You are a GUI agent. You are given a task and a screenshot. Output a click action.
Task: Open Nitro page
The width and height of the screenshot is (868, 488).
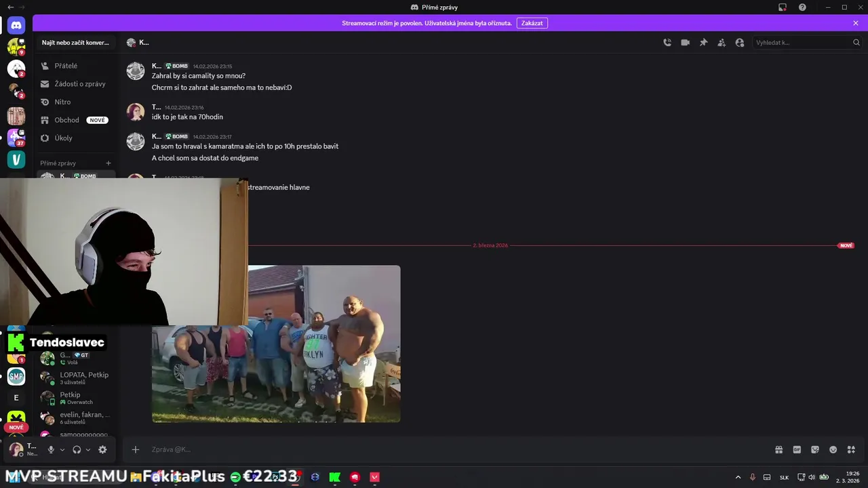[75, 102]
